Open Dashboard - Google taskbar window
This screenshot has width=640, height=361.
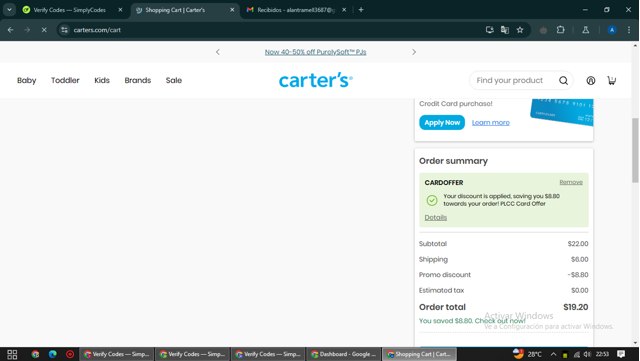[x=344, y=354]
